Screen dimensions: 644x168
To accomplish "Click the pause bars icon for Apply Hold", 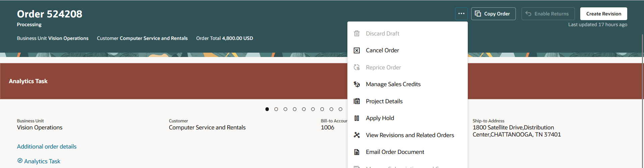I will pyautogui.click(x=357, y=118).
